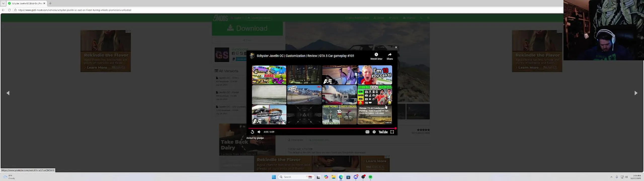Open the Comments tab below the video
The image size is (644, 181).
tap(319, 140)
